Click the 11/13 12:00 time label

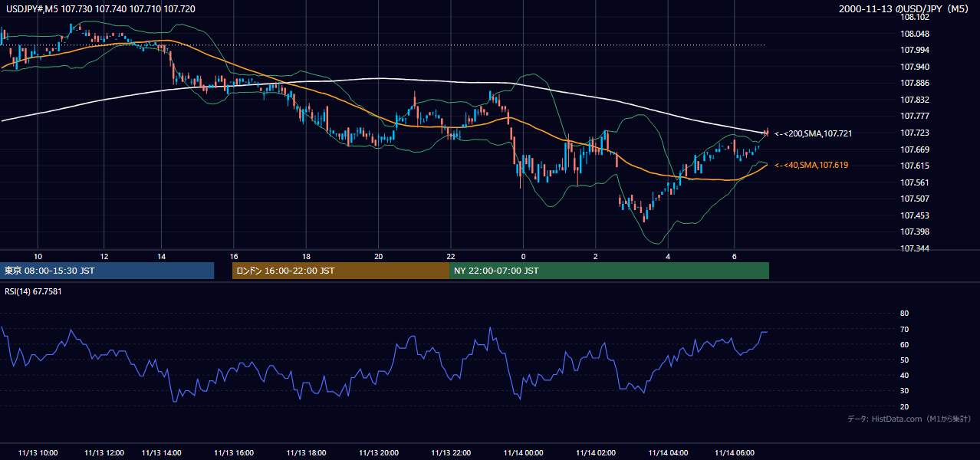click(103, 453)
